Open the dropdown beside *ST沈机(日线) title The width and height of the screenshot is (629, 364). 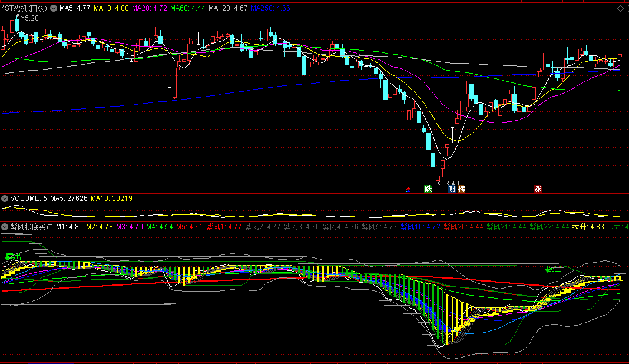[x=54, y=8]
